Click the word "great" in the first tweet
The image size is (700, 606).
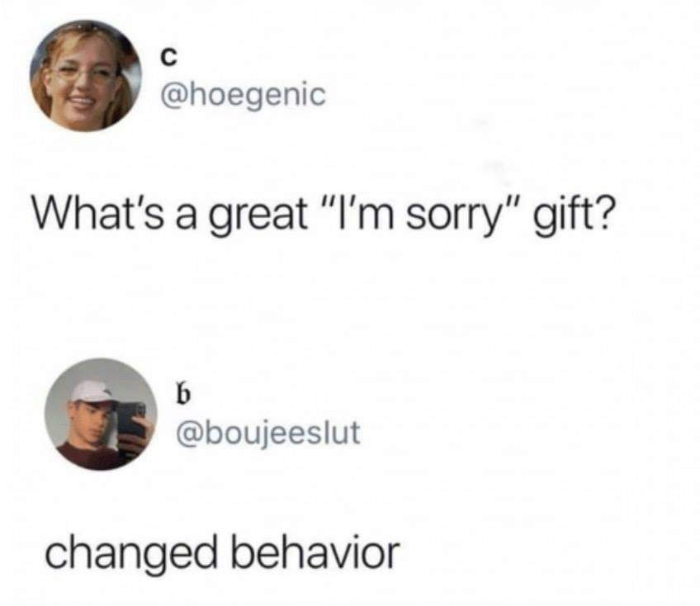(259, 215)
